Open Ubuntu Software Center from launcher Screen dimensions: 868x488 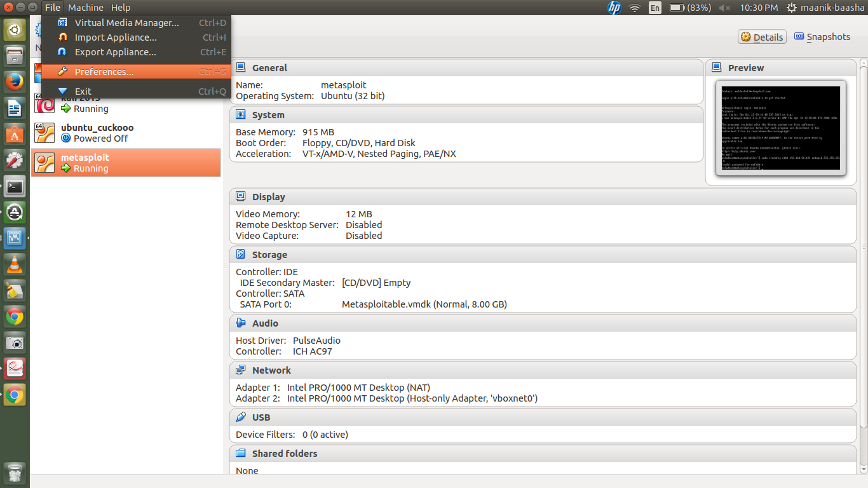15,134
